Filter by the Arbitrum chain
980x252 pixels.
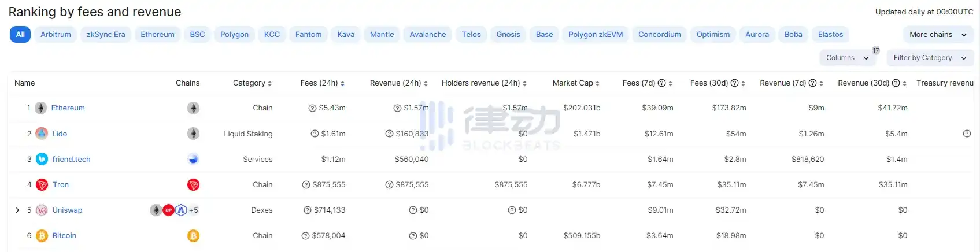pos(56,35)
